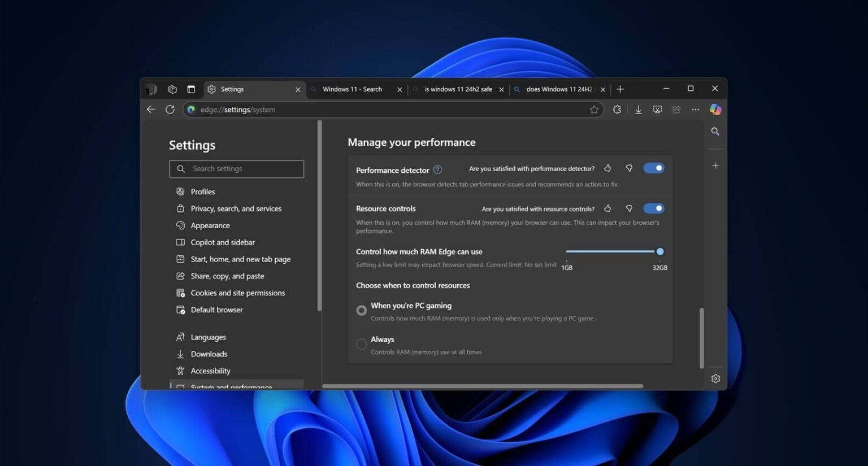The width and height of the screenshot is (868, 466).
Task: Open the workspaces icon
Action: pyautogui.click(x=171, y=89)
